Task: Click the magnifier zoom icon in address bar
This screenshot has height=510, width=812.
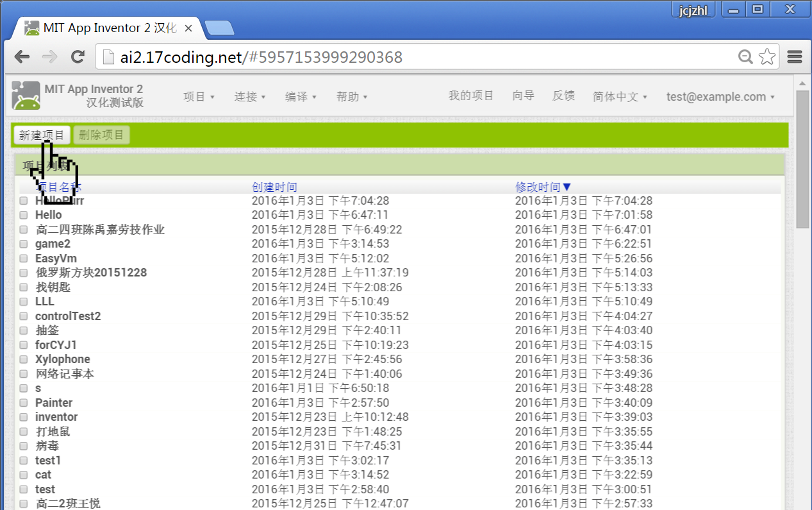Action: [745, 57]
